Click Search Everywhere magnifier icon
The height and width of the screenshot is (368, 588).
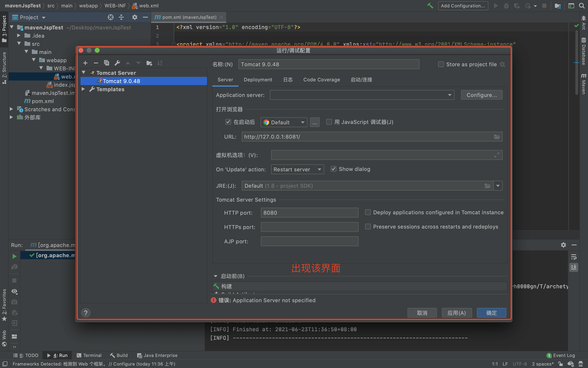[x=582, y=6]
